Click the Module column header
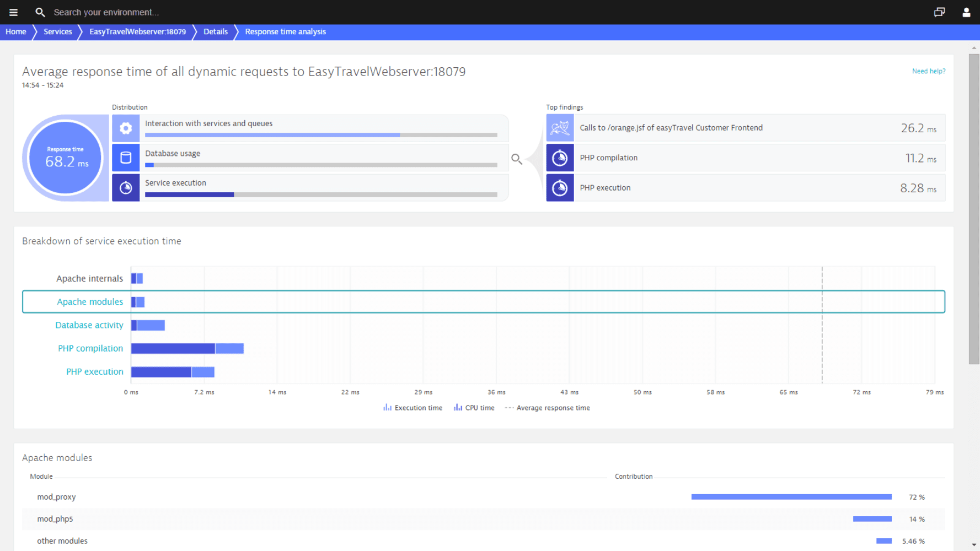Image resolution: width=980 pixels, height=551 pixels. pyautogui.click(x=41, y=477)
